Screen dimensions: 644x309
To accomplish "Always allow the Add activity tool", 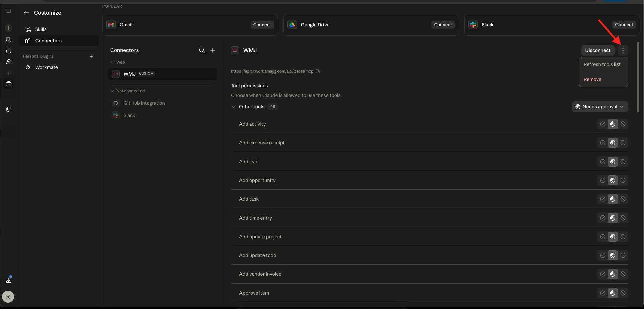I will coord(603,124).
